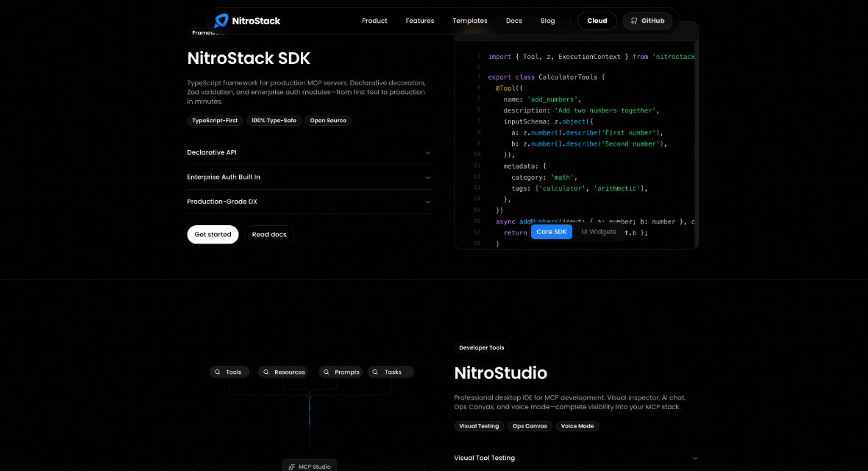Click the NitroStack brand name

click(256, 21)
